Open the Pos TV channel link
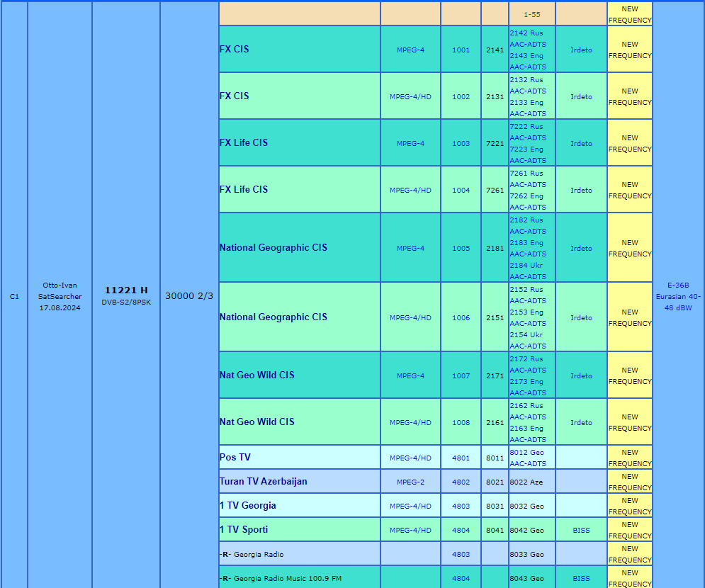This screenshot has width=705, height=588. (235, 457)
